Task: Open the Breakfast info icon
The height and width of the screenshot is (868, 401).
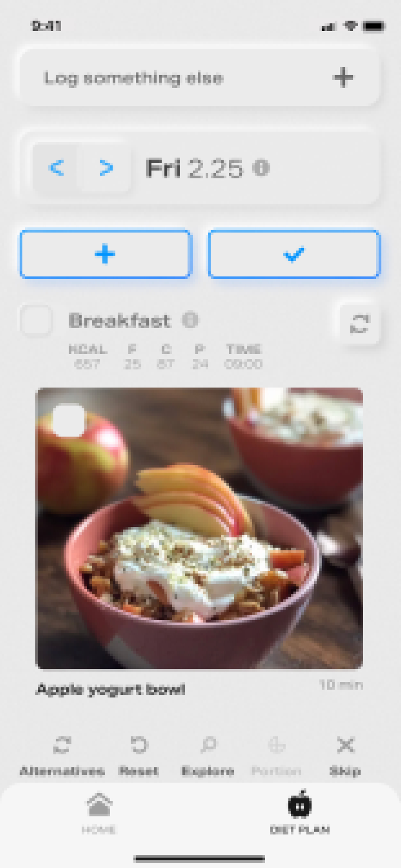Action: point(190,320)
